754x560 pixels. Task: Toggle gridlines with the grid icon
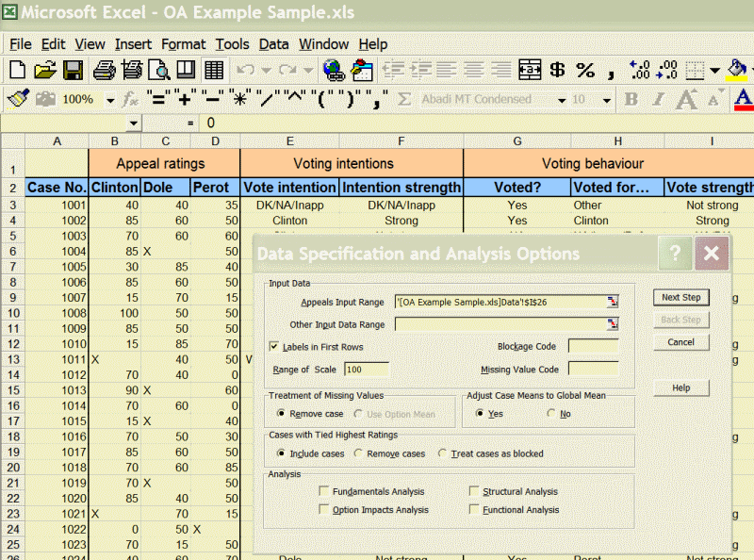pyautogui.click(x=214, y=71)
